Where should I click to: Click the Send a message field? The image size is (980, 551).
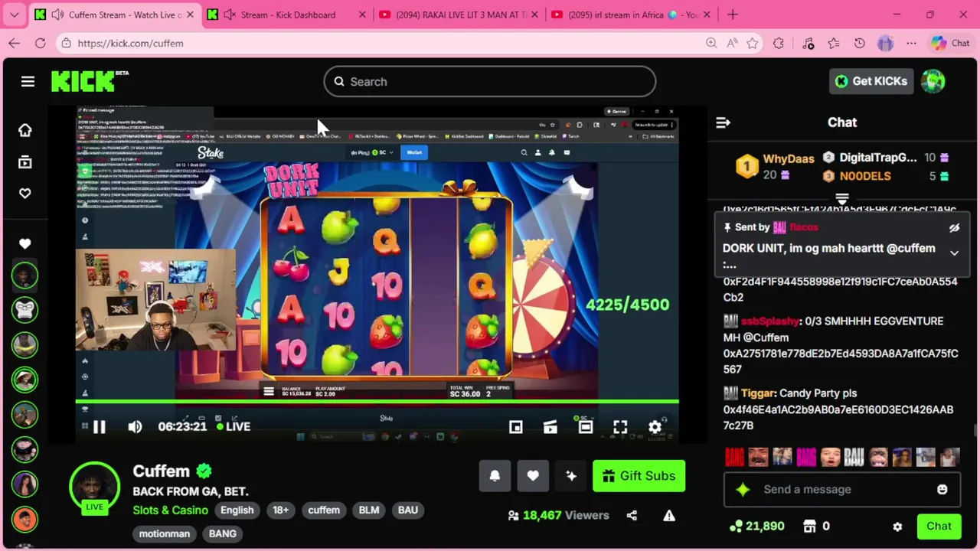click(842, 490)
